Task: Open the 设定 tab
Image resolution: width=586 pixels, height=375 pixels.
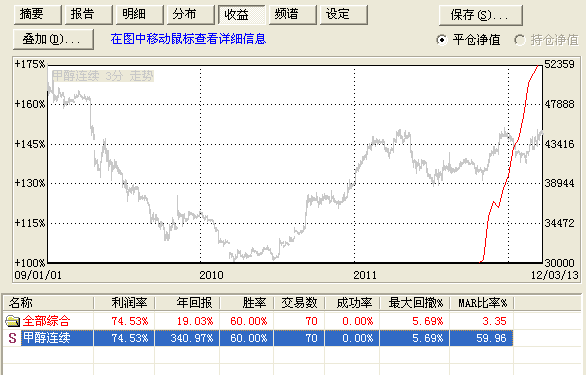Action: (x=344, y=15)
